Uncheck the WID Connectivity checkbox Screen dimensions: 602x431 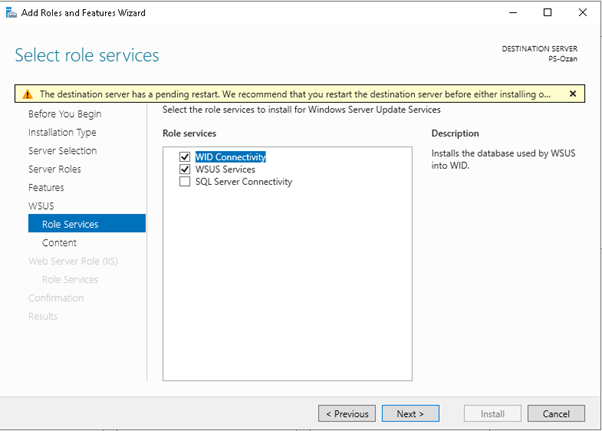184,157
